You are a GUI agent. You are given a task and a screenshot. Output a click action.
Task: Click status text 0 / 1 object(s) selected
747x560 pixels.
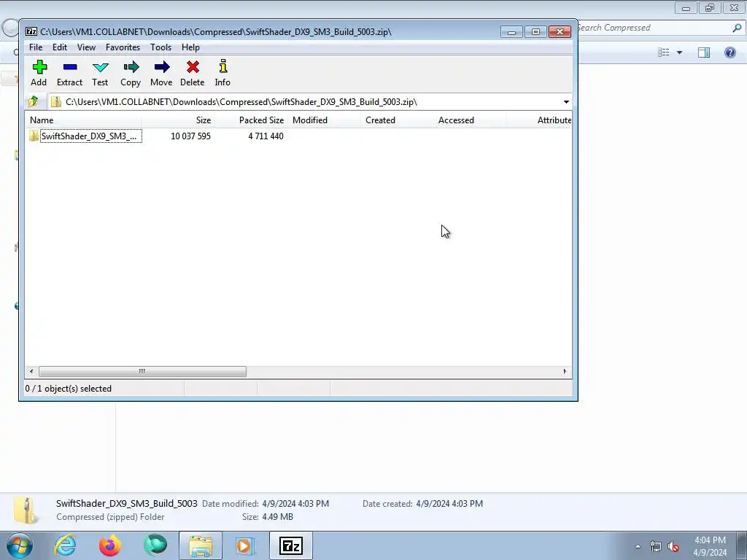pyautogui.click(x=68, y=389)
